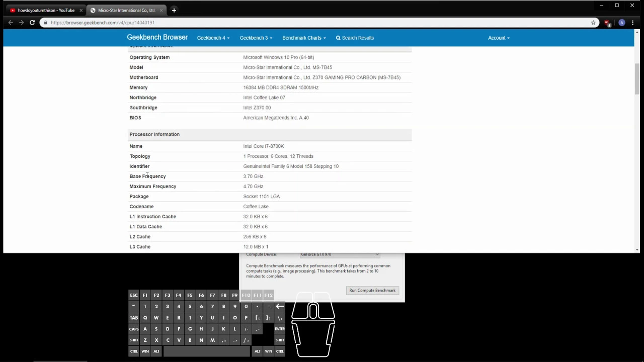Open the uBlock Origin extension icon
Image resolution: width=644 pixels, height=362 pixels.
coord(607,23)
